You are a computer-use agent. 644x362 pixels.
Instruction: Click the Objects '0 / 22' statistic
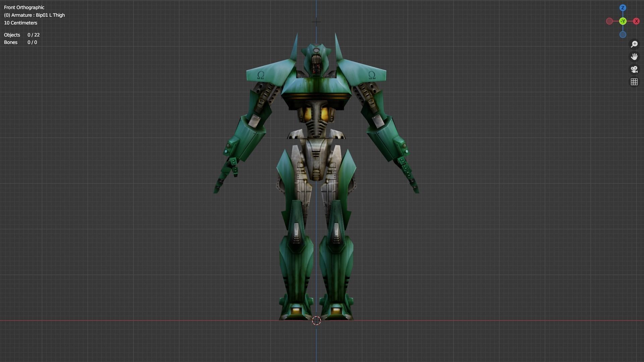pos(34,35)
